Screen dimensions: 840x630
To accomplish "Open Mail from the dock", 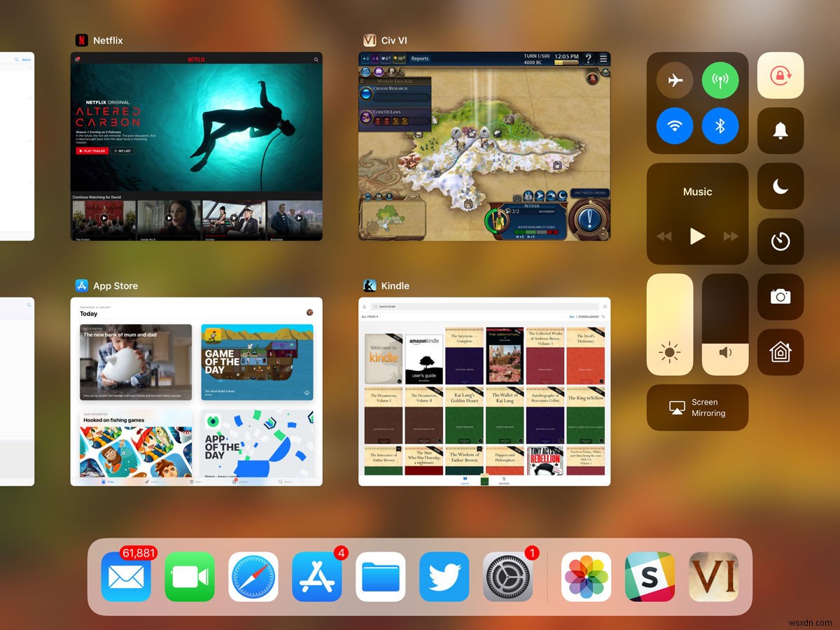I will coord(126,577).
